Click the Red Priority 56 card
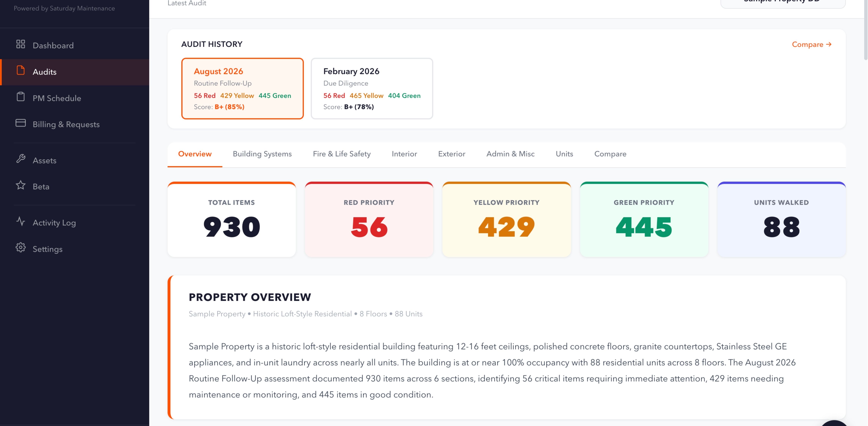 369,220
